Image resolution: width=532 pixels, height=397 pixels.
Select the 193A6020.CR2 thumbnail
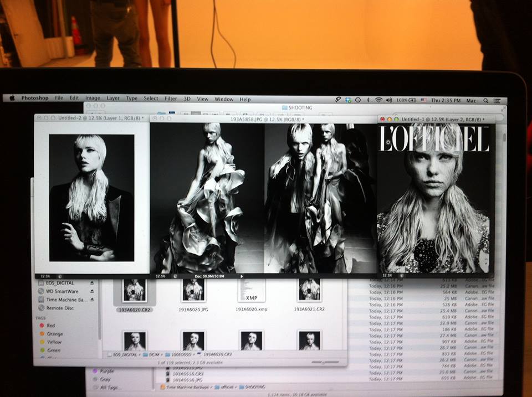135,291
